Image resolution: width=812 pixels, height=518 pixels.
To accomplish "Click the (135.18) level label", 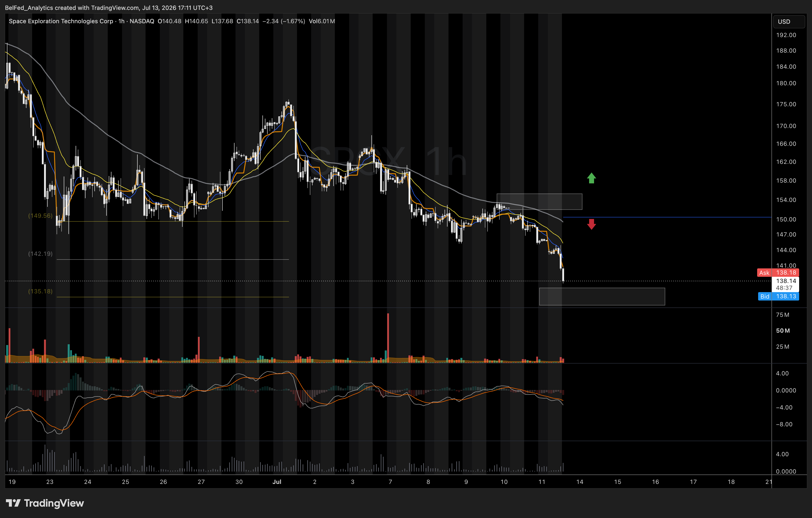I will [x=40, y=291].
